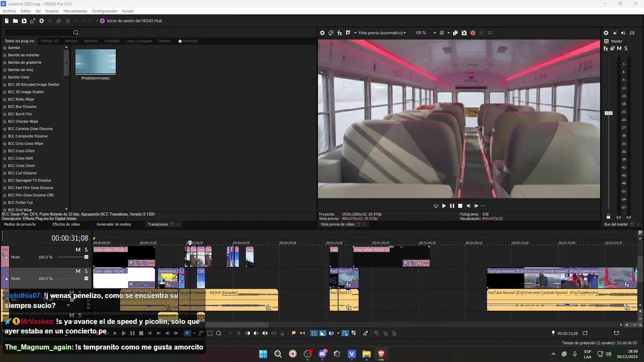Stop the video preview playback
Image resolution: width=644 pixels, height=362 pixels.
pos(460,206)
